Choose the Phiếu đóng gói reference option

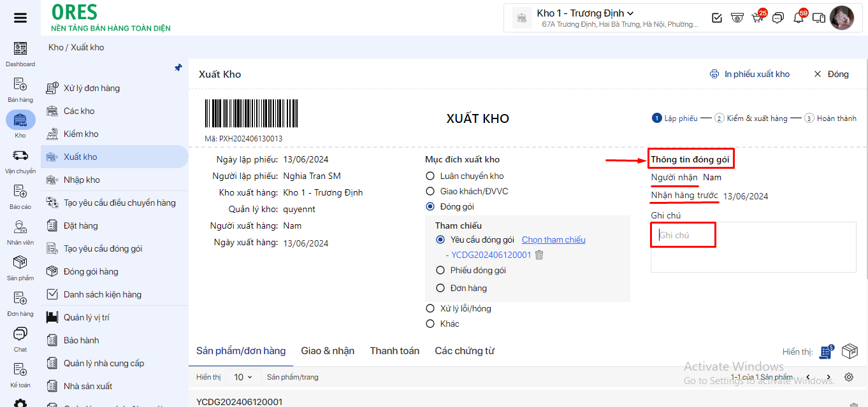440,270
